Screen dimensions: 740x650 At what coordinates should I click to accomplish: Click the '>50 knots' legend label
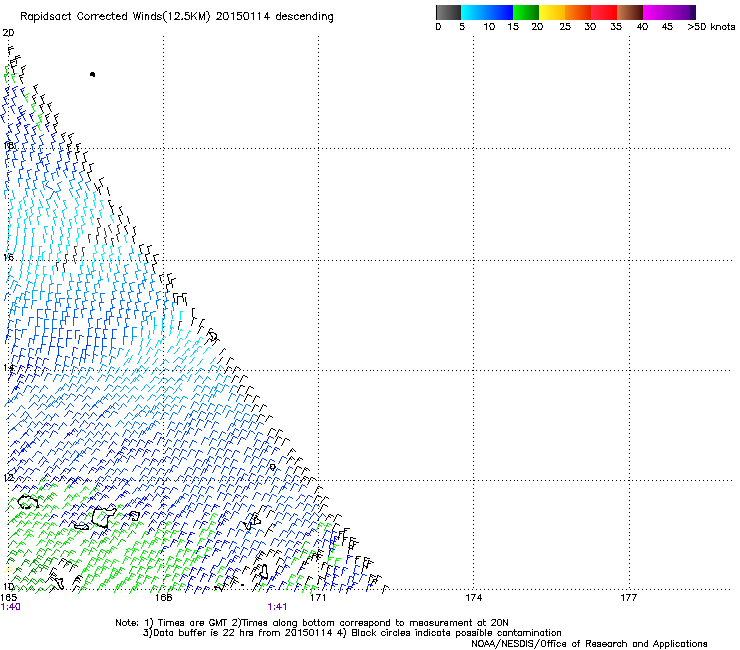click(711, 27)
